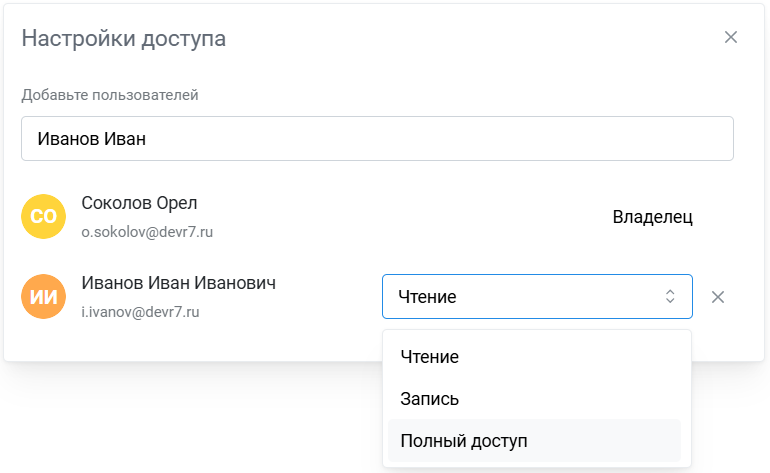The image size is (770, 473).
Task: Click the orange ИИ avatar icon
Action: coord(43,297)
